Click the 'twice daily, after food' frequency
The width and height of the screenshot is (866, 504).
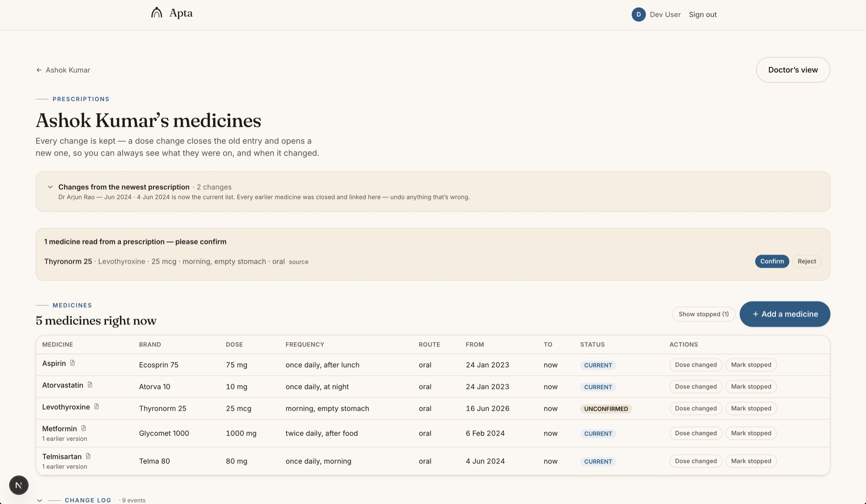[x=322, y=433]
